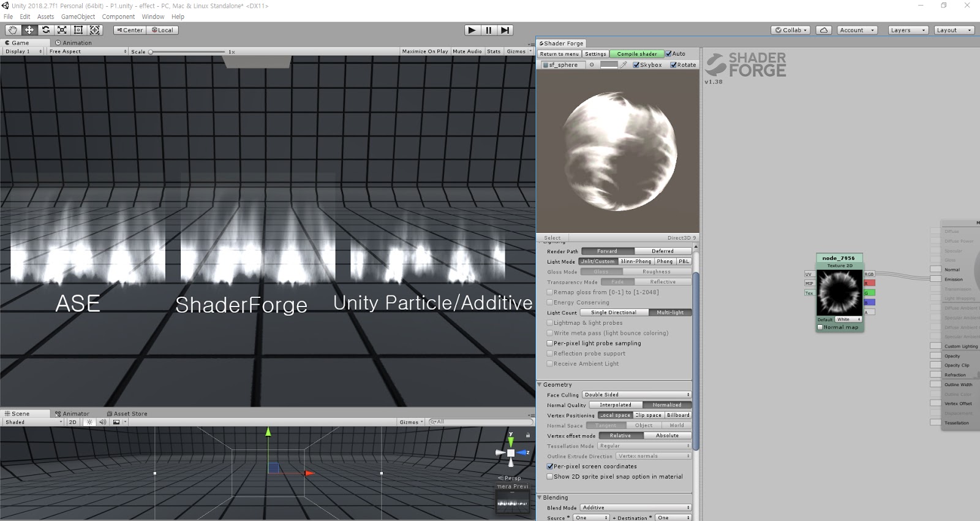The image size is (980, 521).
Task: Open the Layers dropdown
Action: (x=908, y=30)
